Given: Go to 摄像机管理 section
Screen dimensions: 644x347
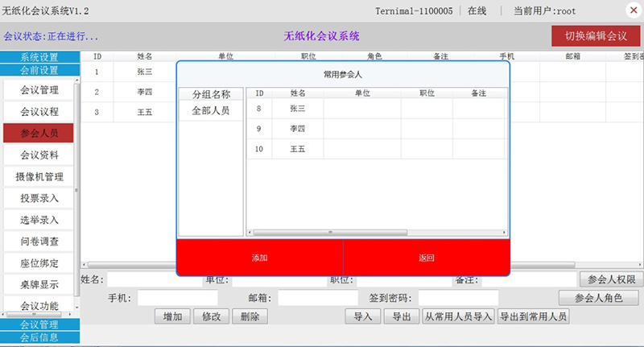Looking at the screenshot, I should pyautogui.click(x=39, y=176).
